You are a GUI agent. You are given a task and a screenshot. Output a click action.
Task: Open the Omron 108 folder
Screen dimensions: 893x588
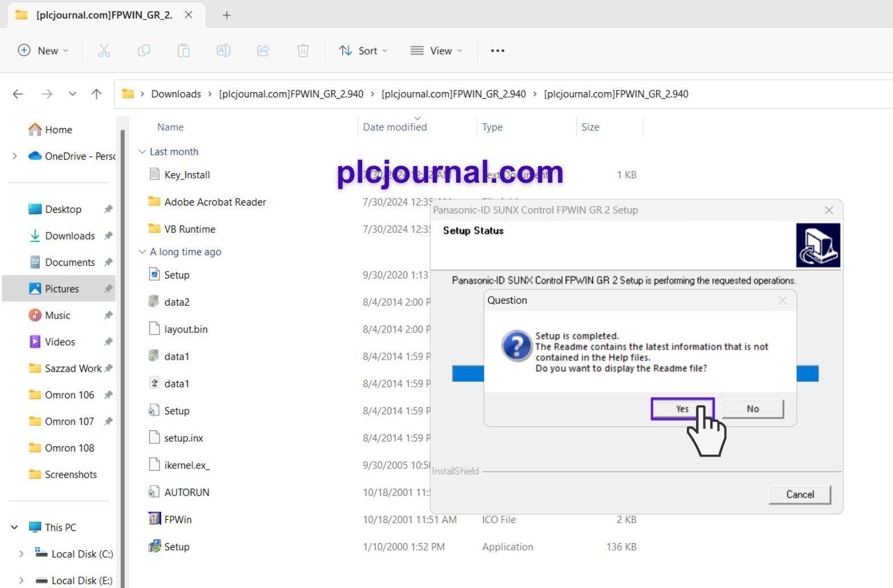69,448
